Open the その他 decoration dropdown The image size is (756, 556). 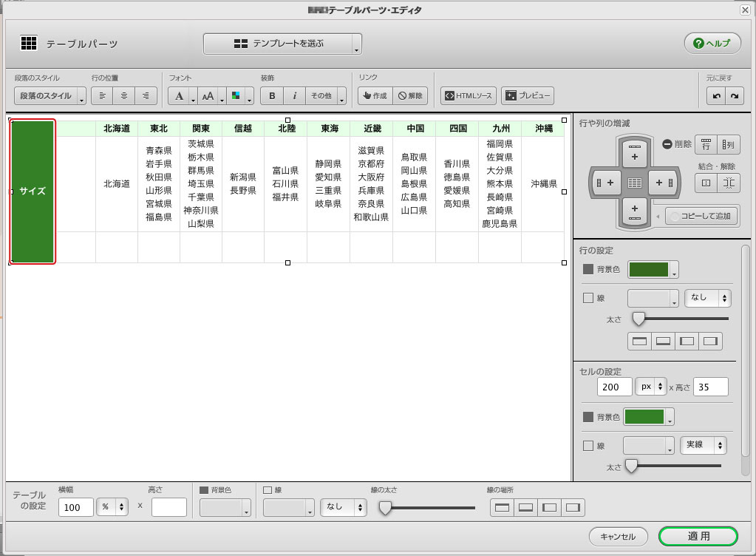tap(325, 95)
